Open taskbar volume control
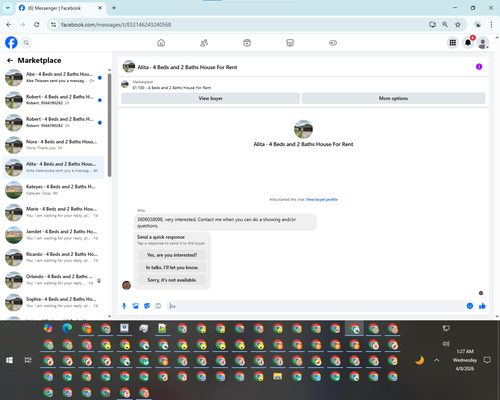Image resolution: width=500 pixels, height=400 pixels. (446, 344)
